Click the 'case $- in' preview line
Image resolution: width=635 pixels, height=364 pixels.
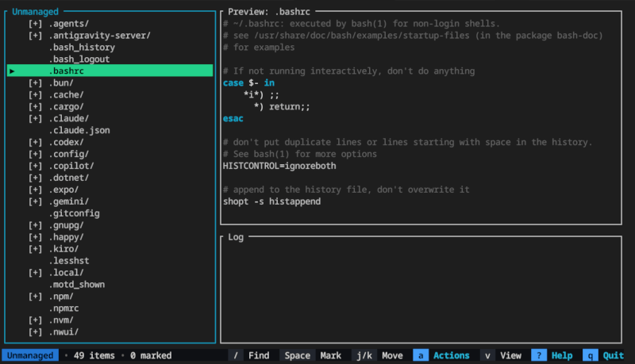click(x=248, y=83)
